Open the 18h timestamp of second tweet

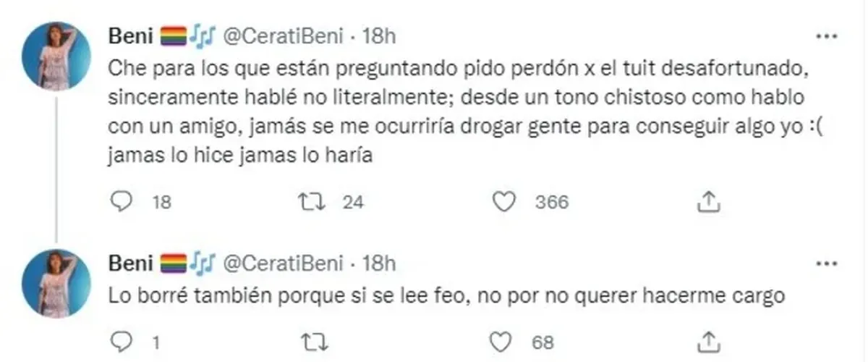click(x=378, y=263)
